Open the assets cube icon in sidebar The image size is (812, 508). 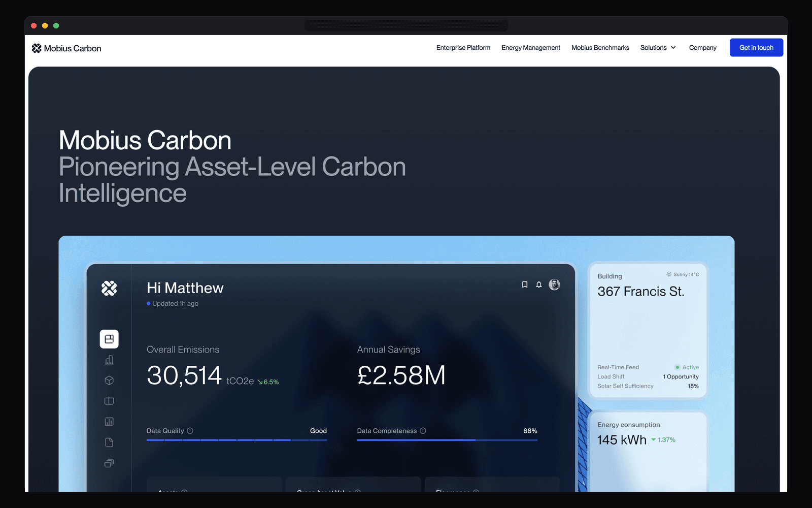pos(109,380)
